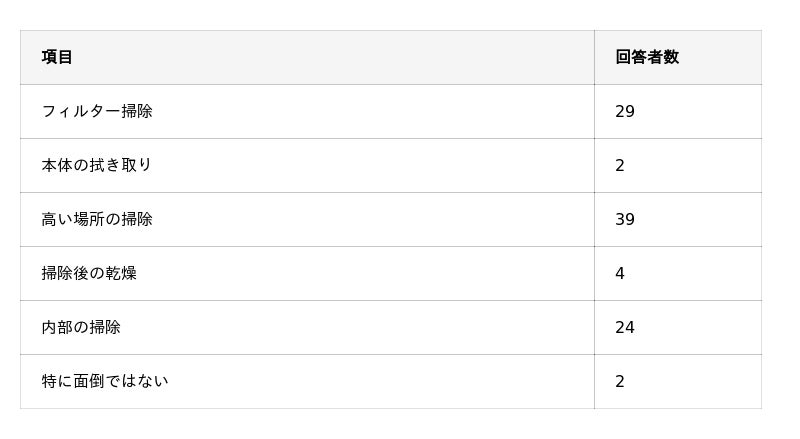This screenshot has width=800, height=439.
Task: Select the 掃除後の乾燥 row label
Action: (89, 274)
